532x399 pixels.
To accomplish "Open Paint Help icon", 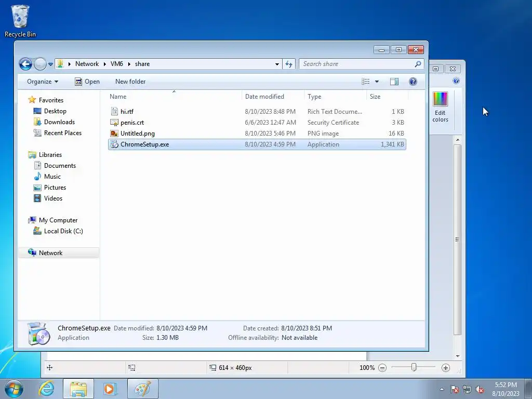I will (456, 81).
